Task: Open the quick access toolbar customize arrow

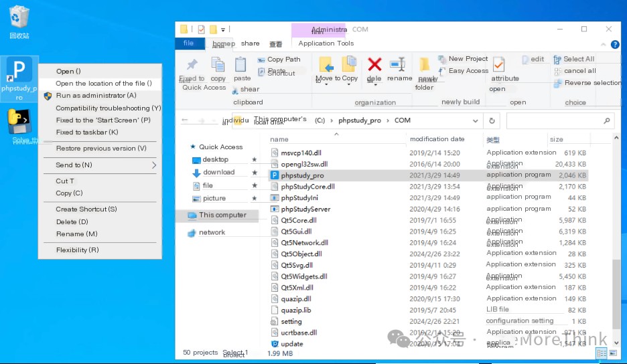Action: tap(223, 29)
